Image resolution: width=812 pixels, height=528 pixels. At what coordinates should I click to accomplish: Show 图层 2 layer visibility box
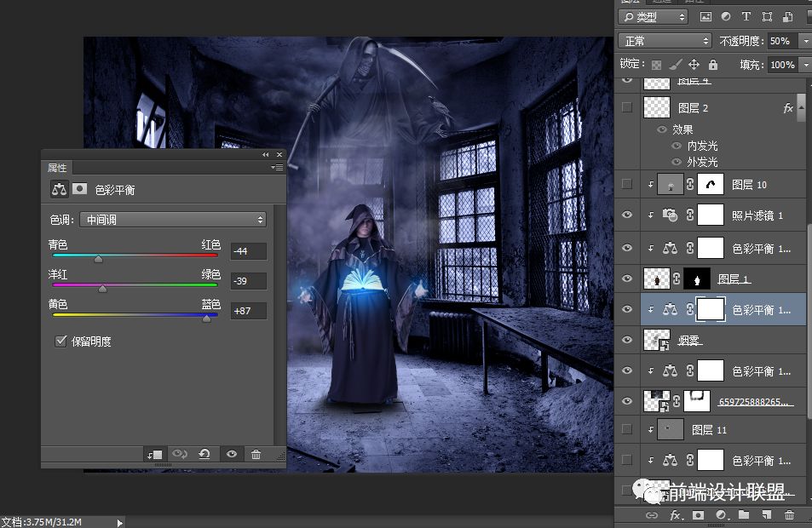pyautogui.click(x=626, y=107)
